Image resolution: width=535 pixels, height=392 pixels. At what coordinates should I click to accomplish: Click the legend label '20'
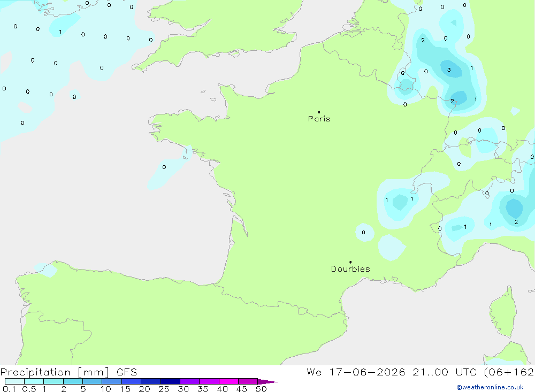(x=144, y=389)
